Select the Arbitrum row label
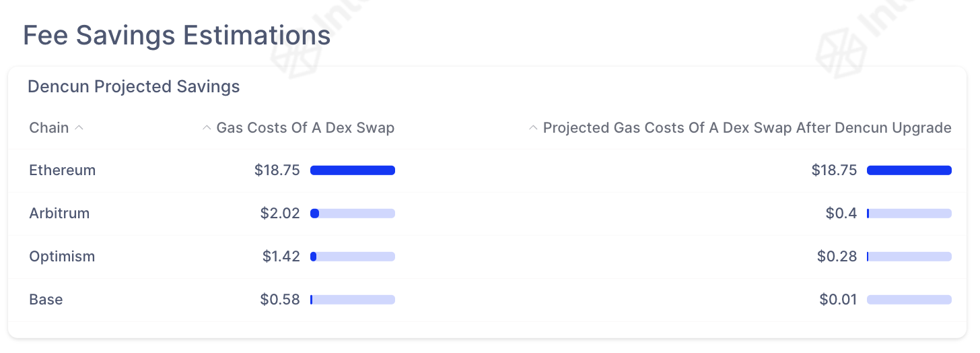 (59, 214)
